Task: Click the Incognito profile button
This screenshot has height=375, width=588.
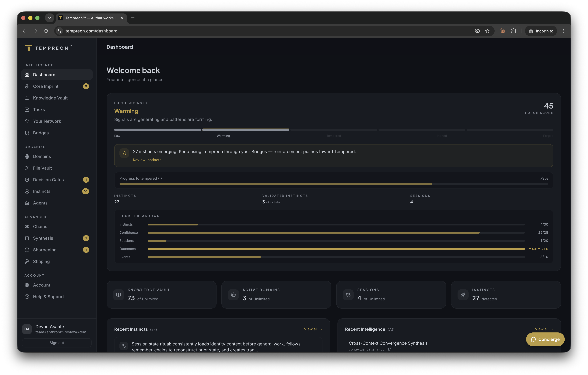Action: click(541, 31)
